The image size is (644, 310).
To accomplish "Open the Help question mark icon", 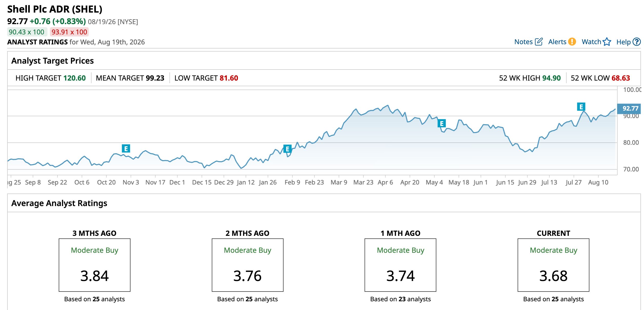I will click(x=637, y=42).
